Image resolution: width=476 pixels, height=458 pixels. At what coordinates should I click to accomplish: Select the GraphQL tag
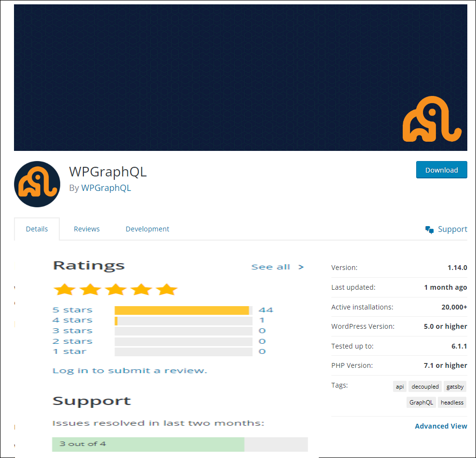click(x=421, y=402)
